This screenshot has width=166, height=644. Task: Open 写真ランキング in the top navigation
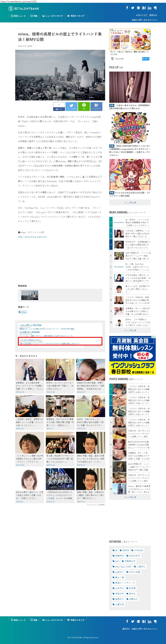tap(76, 16)
